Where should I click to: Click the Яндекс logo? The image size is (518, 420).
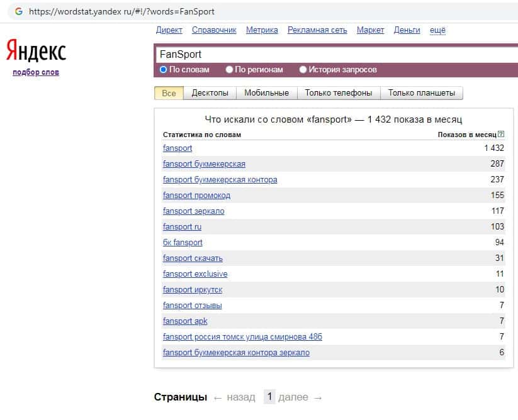tap(36, 51)
